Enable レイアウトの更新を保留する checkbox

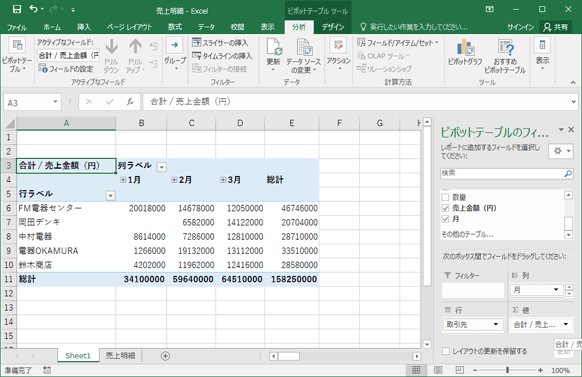click(446, 351)
